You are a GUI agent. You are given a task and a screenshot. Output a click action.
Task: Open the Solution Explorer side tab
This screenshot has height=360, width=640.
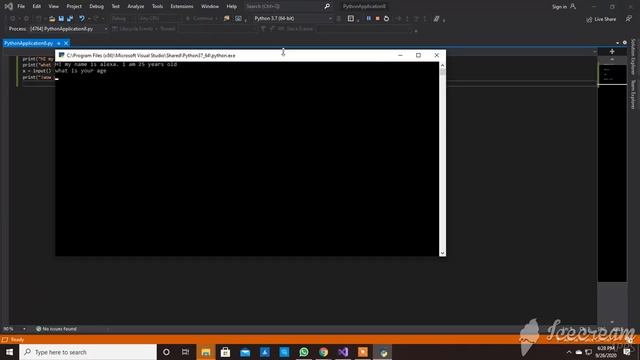click(x=633, y=57)
